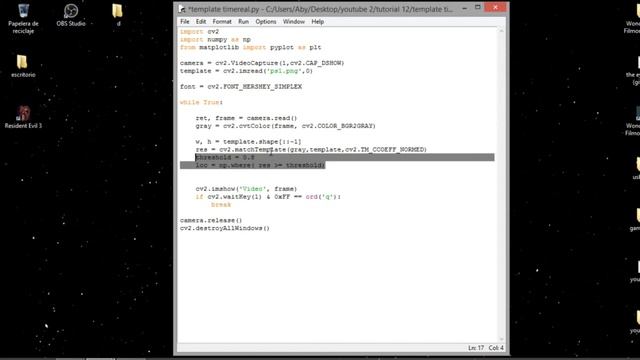Click the camera.release() line
The image size is (640, 360).
point(211,220)
